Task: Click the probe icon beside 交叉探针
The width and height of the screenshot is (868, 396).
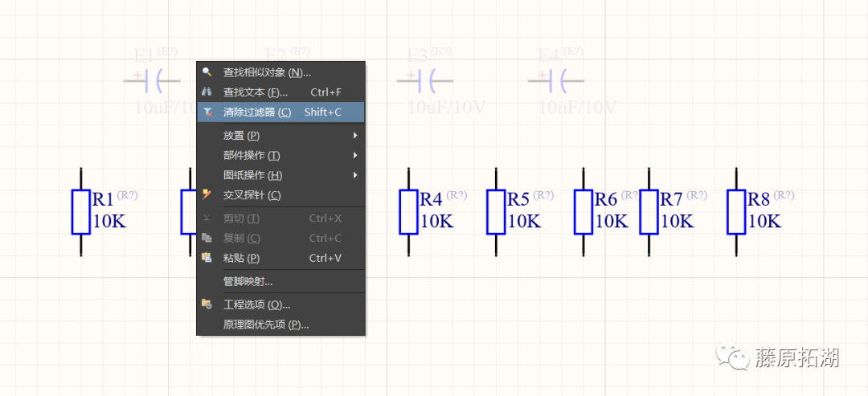Action: [207, 194]
